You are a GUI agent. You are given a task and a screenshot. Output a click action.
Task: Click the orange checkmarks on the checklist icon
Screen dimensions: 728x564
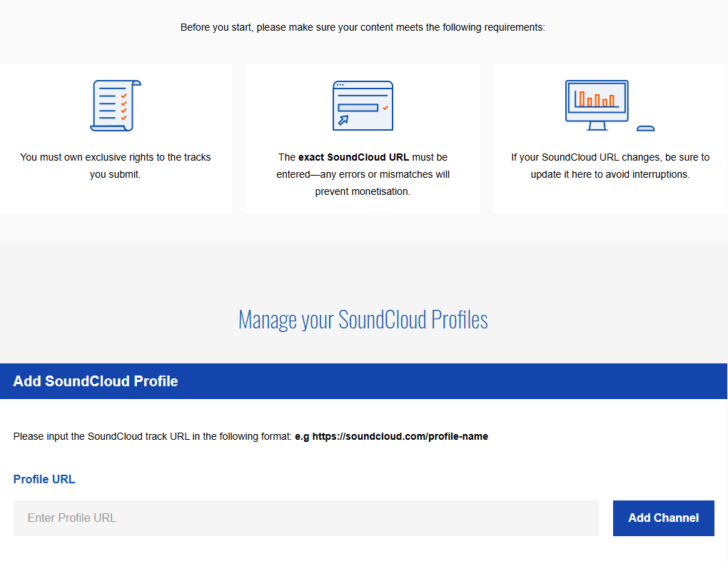click(x=124, y=106)
